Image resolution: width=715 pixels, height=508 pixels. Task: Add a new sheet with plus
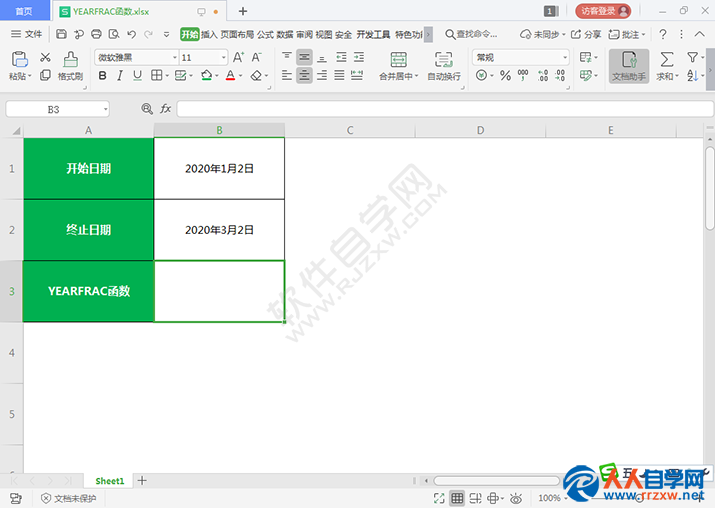pos(142,480)
